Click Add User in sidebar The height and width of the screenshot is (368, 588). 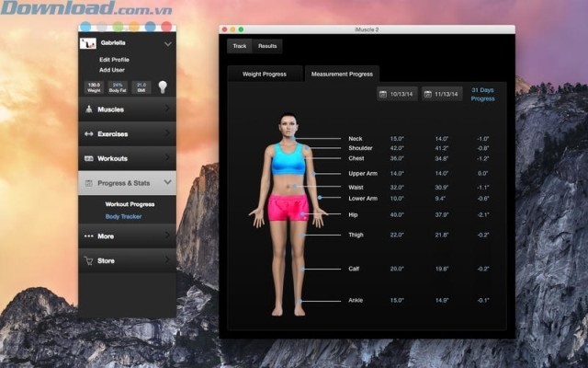point(112,69)
